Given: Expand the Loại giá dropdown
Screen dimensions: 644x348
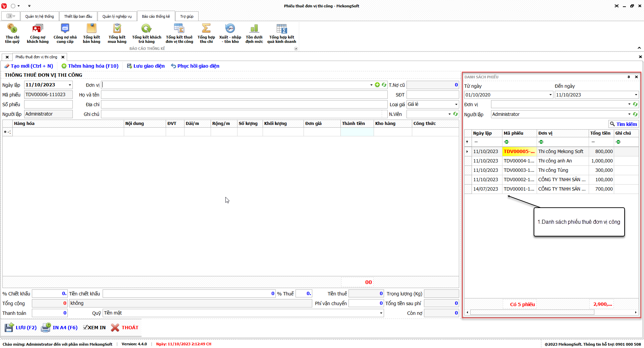Looking at the screenshot, I should (x=456, y=105).
